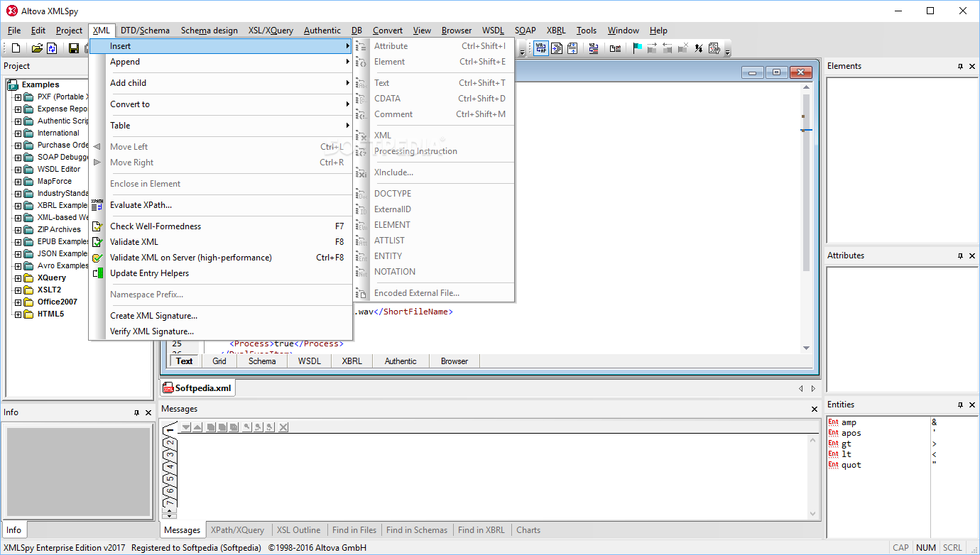Click the comment in/out arrows toolbar icon
980x555 pixels.
point(699,48)
